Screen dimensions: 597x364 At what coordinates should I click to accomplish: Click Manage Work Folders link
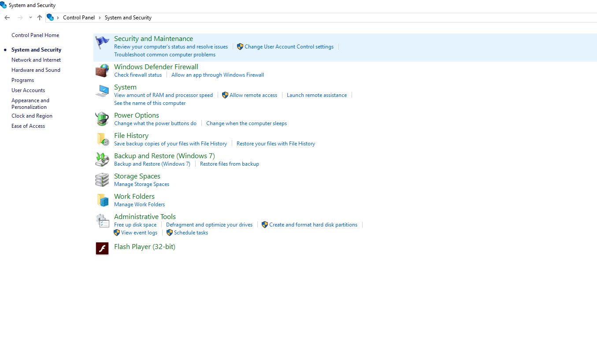[139, 204]
